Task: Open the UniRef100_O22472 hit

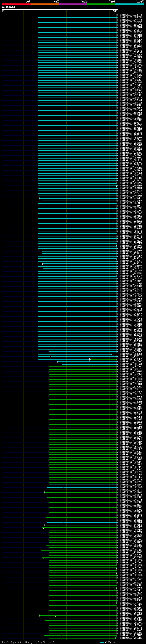Action: pyautogui.click(x=131, y=15)
